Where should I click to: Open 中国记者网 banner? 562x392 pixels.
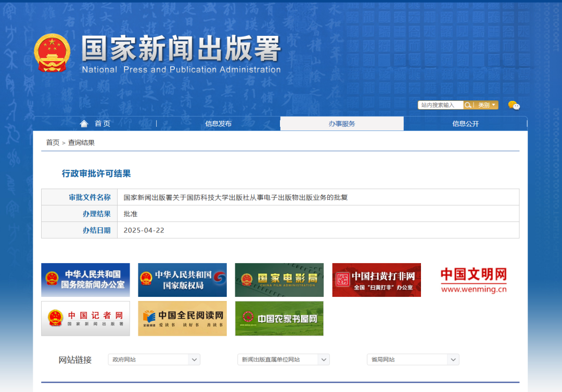click(85, 318)
